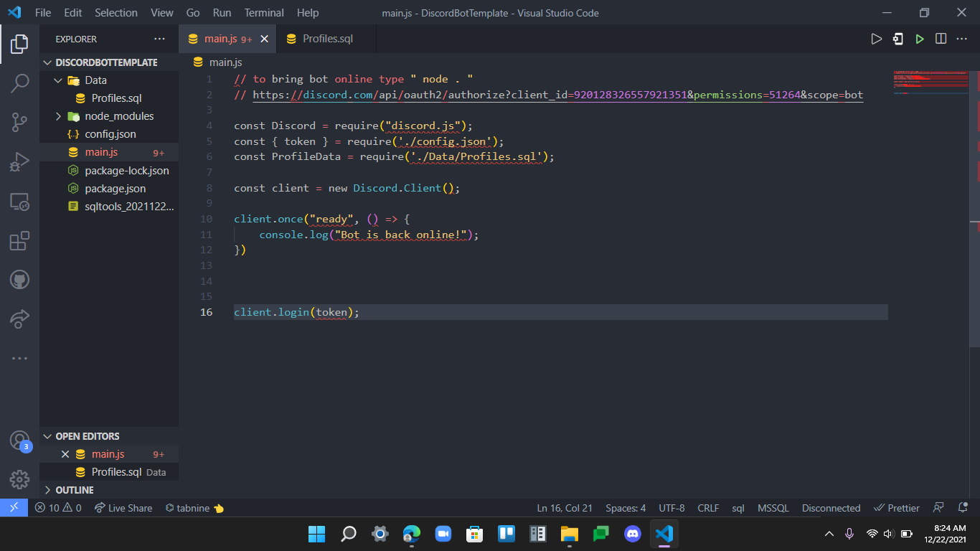Click the device gear icon in the editor toolbar
The image size is (980, 551).
(x=897, y=39)
